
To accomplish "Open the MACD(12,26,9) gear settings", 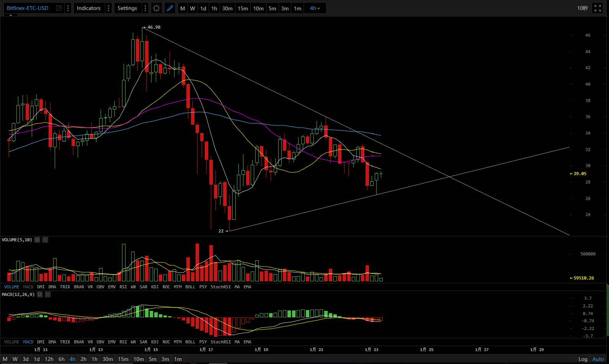I will 40,294.
